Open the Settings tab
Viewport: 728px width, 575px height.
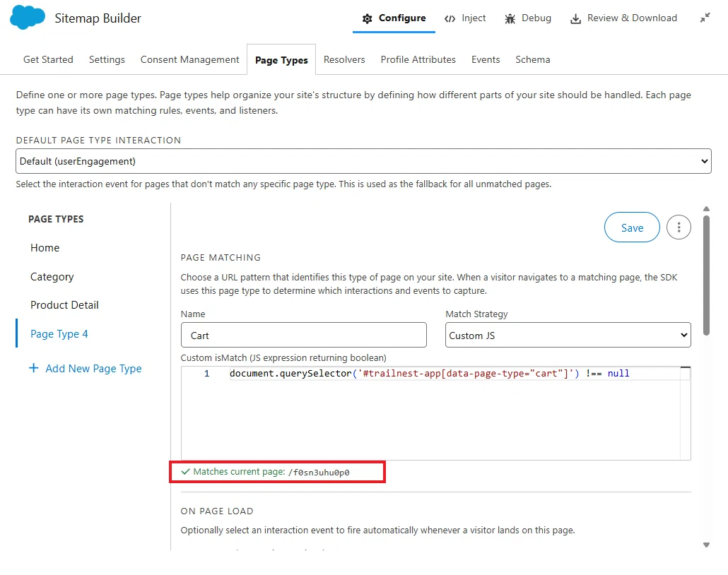pos(107,59)
